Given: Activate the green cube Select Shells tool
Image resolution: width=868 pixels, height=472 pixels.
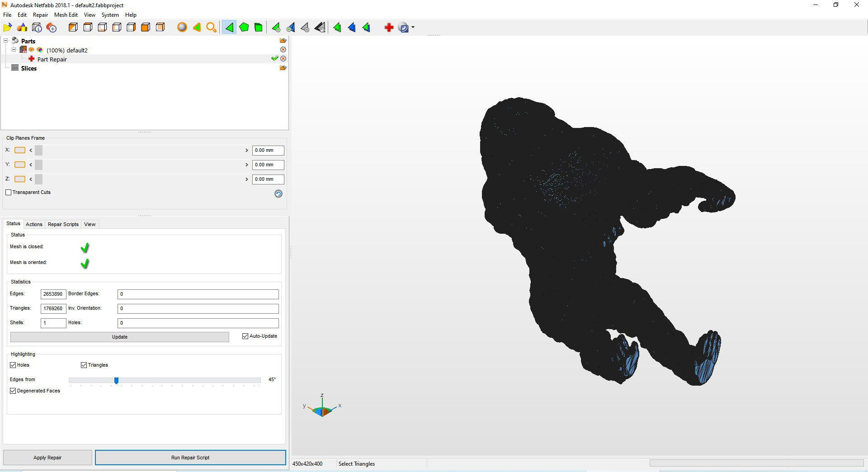Looking at the screenshot, I should [259, 28].
